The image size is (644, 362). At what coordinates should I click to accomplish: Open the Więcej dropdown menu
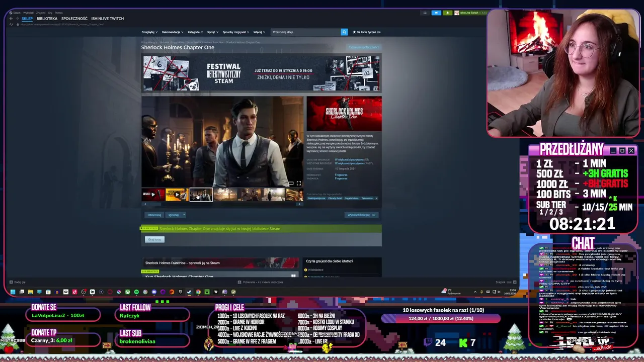point(258,32)
